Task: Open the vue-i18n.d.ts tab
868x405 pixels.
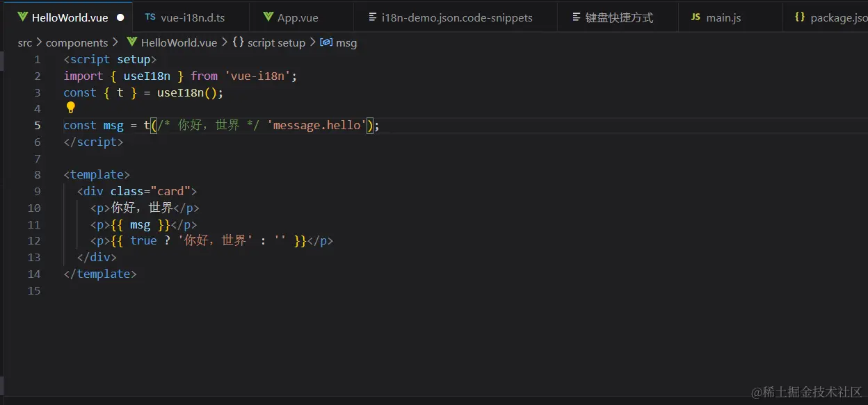Action: tap(191, 17)
